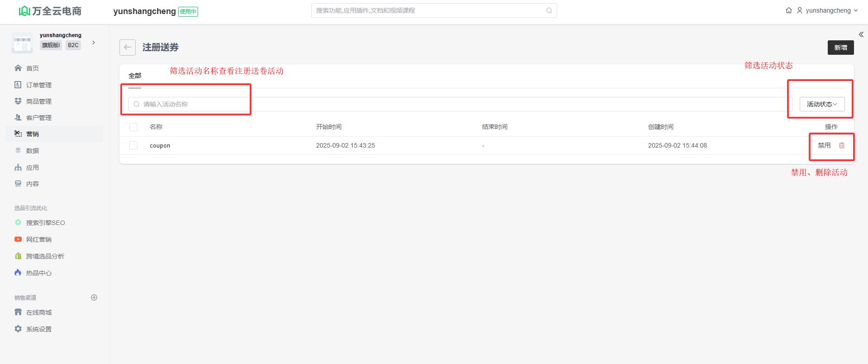Click the 新增 button
Image resolution: width=868 pixels, height=364 pixels.
(x=840, y=48)
